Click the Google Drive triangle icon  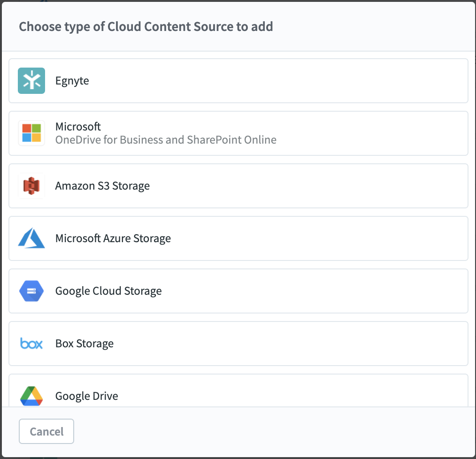(x=31, y=396)
